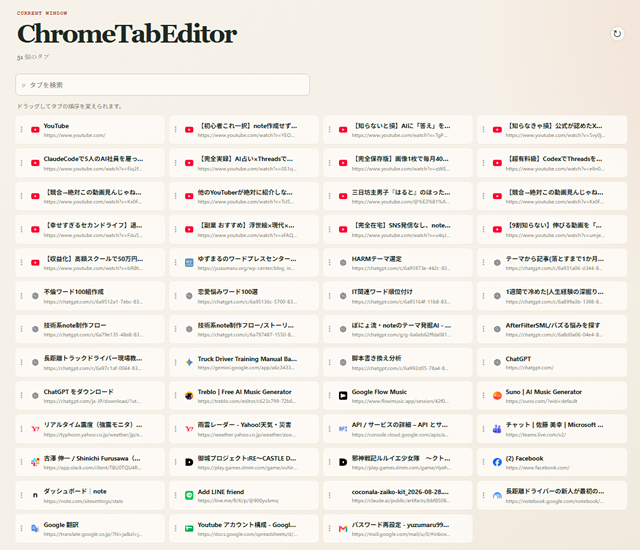Viewport: 640px width, 550px height.
Task: Click the Slack icon on the Shinichi Furusawa card
Action: click(x=35, y=462)
